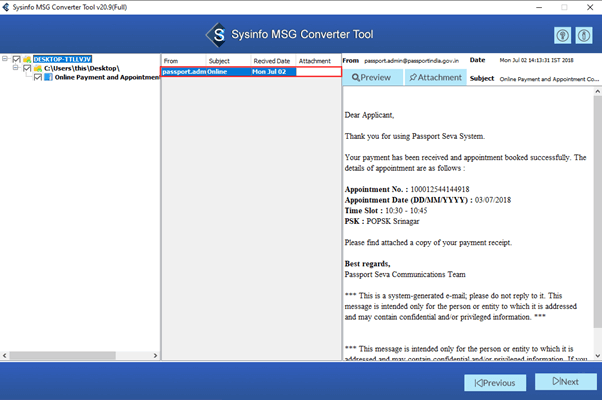Close the MSG Converter window

pos(590,7)
